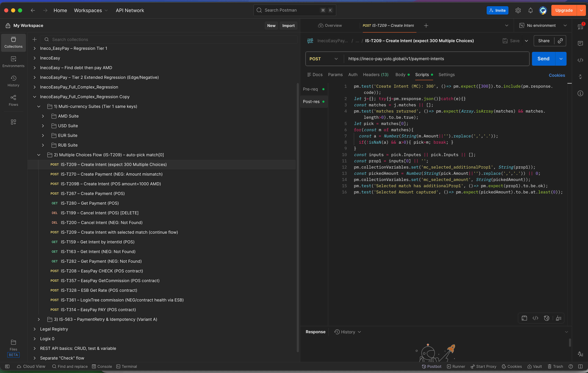Open the user avatar menu
The width and height of the screenshot is (588, 373).
(x=543, y=10)
